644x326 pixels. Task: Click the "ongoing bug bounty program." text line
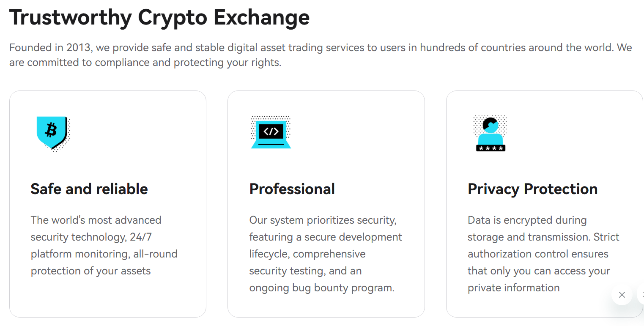321,288
